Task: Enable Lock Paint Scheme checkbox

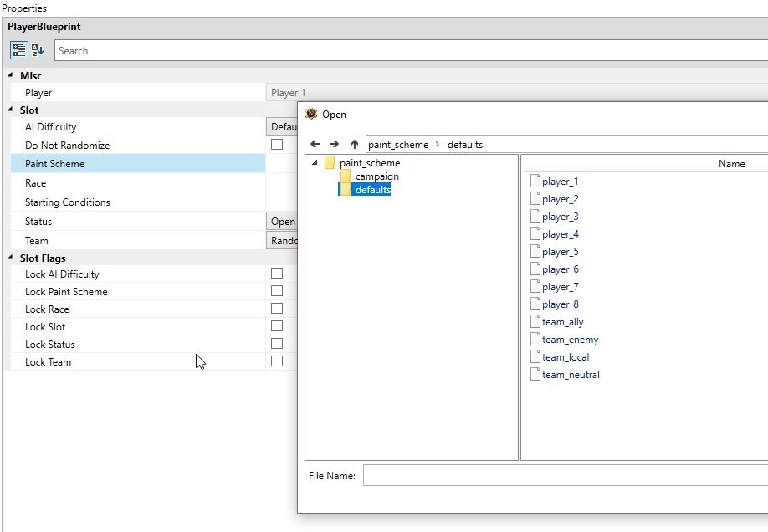Action: (277, 290)
